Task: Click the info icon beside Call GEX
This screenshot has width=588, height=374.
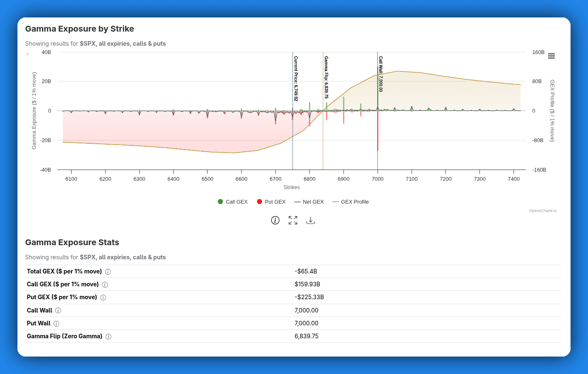Action: (x=105, y=284)
